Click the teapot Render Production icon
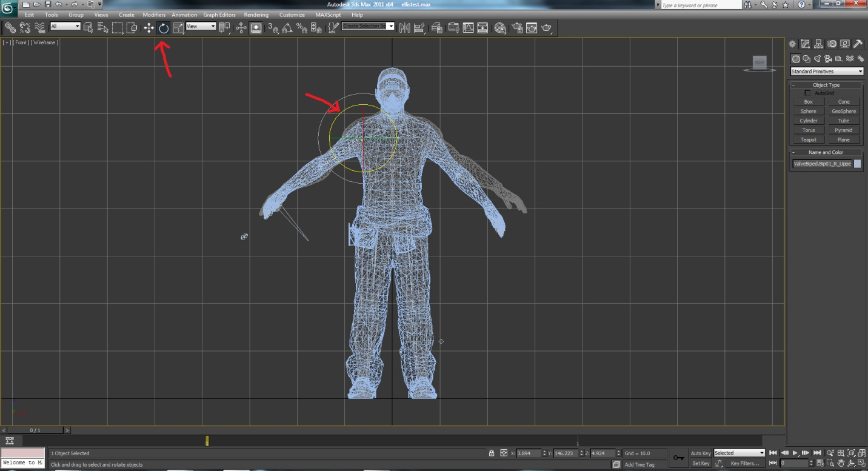868x471 pixels. click(546, 28)
